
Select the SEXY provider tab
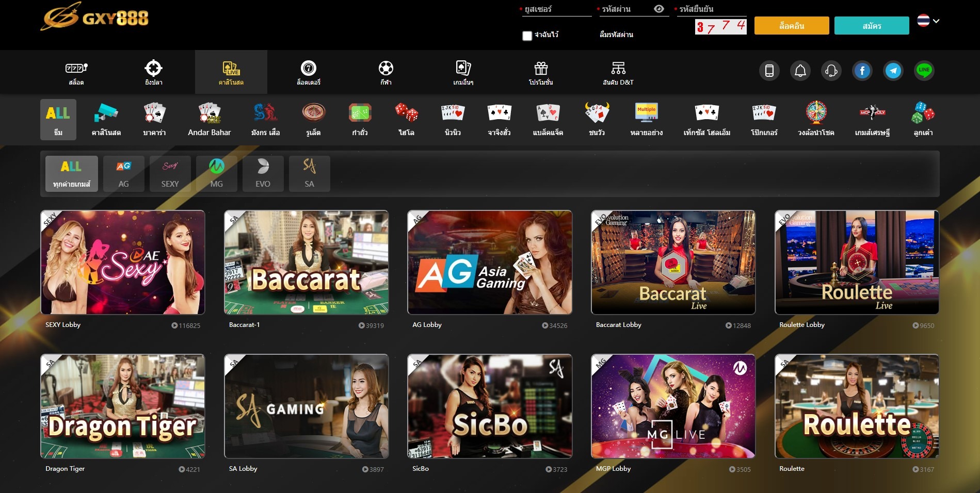click(x=170, y=174)
